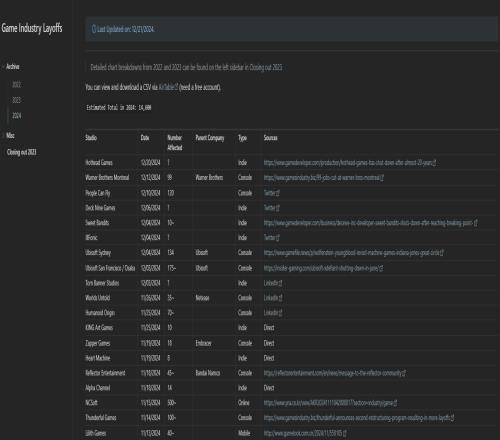Click external-link icon on Thunderful Games source
The width and height of the screenshot is (500, 440).
[452, 418]
